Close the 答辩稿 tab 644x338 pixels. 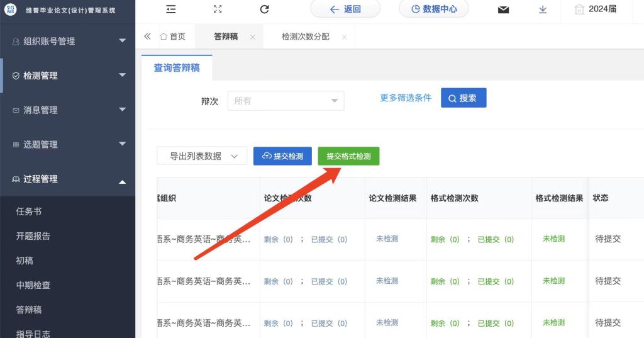pos(252,37)
